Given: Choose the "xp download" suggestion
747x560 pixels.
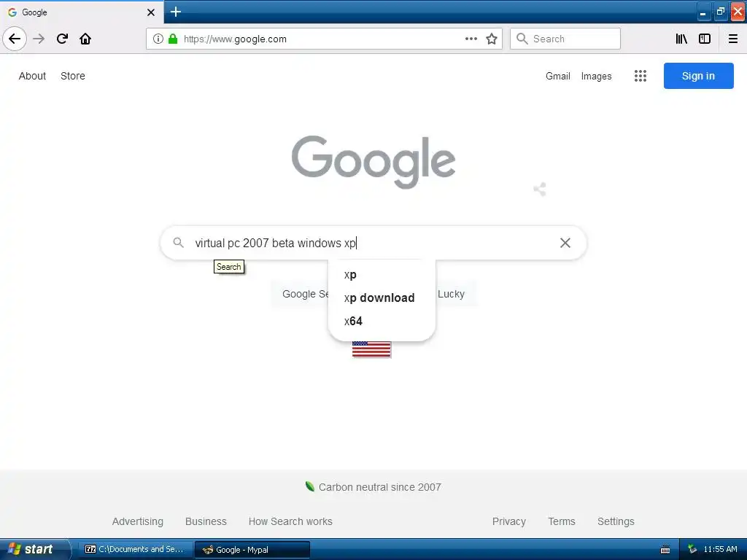Looking at the screenshot, I should tap(382, 297).
